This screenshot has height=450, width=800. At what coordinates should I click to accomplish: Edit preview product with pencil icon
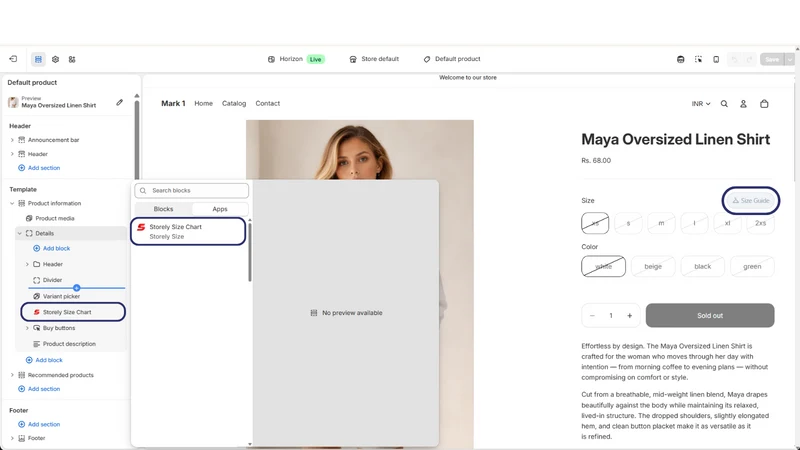click(119, 103)
